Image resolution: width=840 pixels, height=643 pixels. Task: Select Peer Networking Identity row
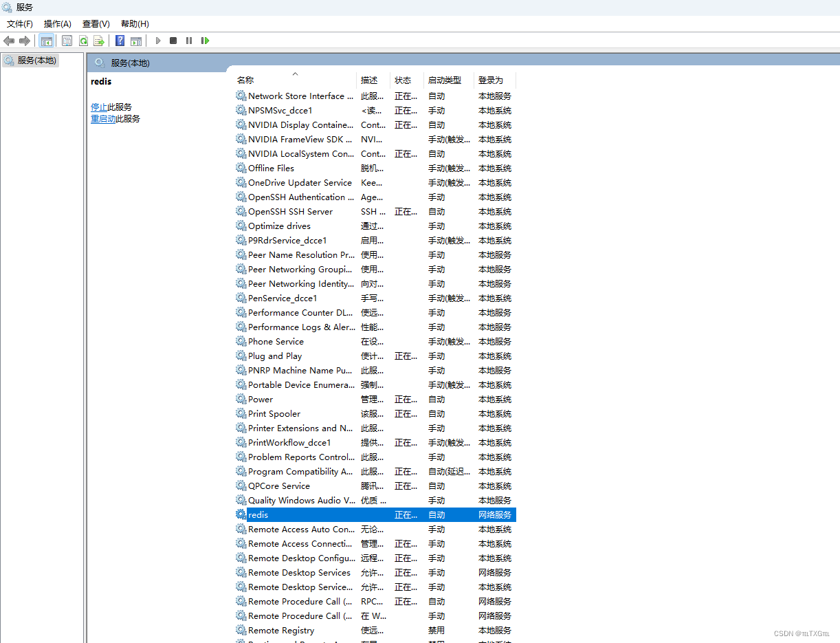tap(375, 283)
